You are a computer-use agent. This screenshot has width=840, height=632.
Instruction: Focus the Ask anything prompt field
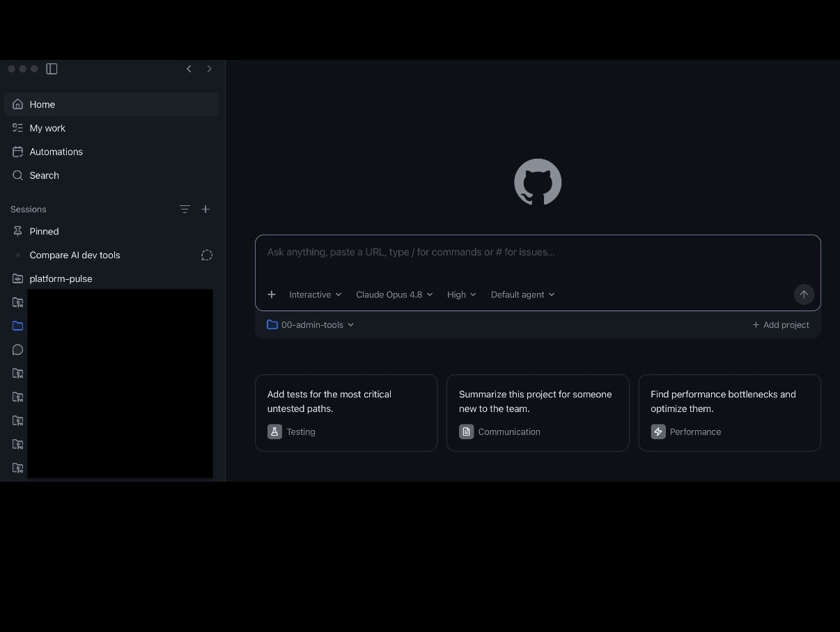tap(538, 252)
